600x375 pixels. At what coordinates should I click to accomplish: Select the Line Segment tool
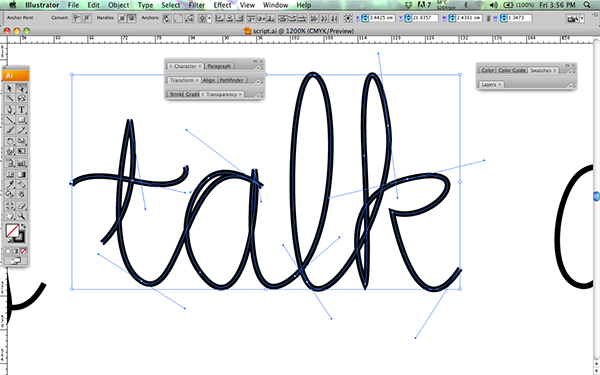point(10,120)
